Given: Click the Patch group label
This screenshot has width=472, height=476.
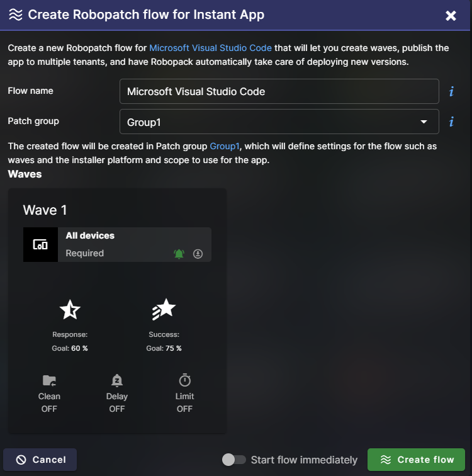Looking at the screenshot, I should 33,121.
